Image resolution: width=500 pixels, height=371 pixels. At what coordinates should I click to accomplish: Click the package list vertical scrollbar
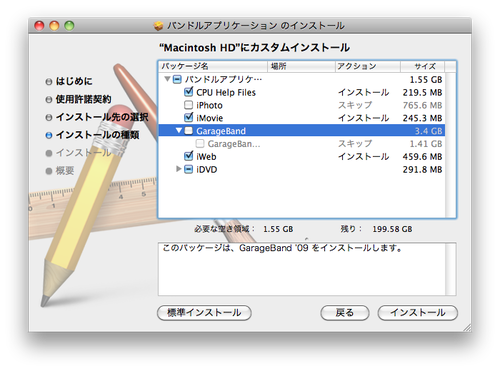coord(451,145)
